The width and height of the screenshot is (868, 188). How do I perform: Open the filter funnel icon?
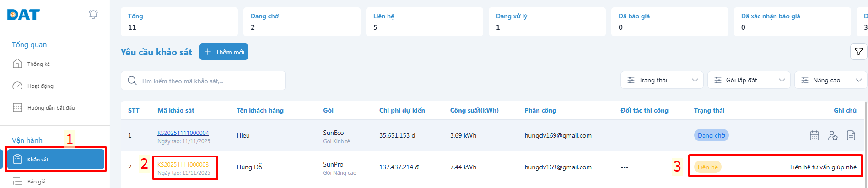(858, 52)
